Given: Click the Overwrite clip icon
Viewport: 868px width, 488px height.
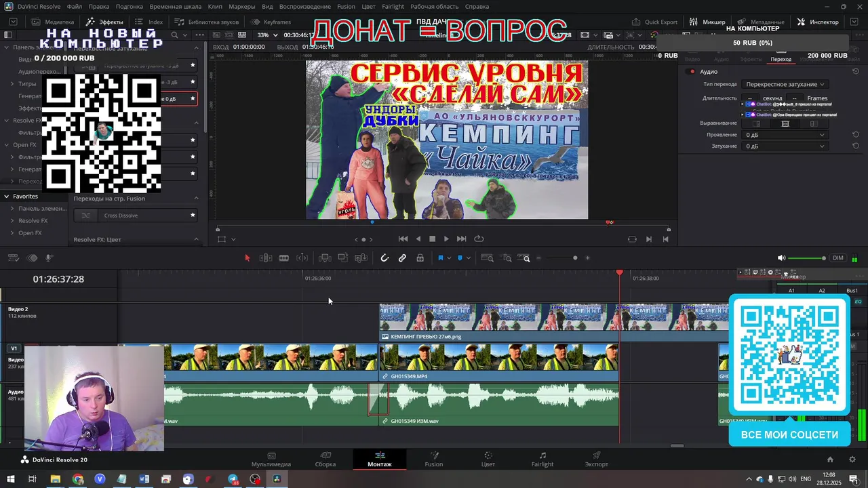Looking at the screenshot, I should 343,258.
